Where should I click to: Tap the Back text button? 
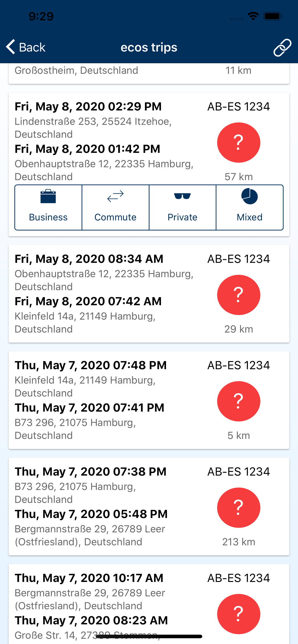click(32, 47)
